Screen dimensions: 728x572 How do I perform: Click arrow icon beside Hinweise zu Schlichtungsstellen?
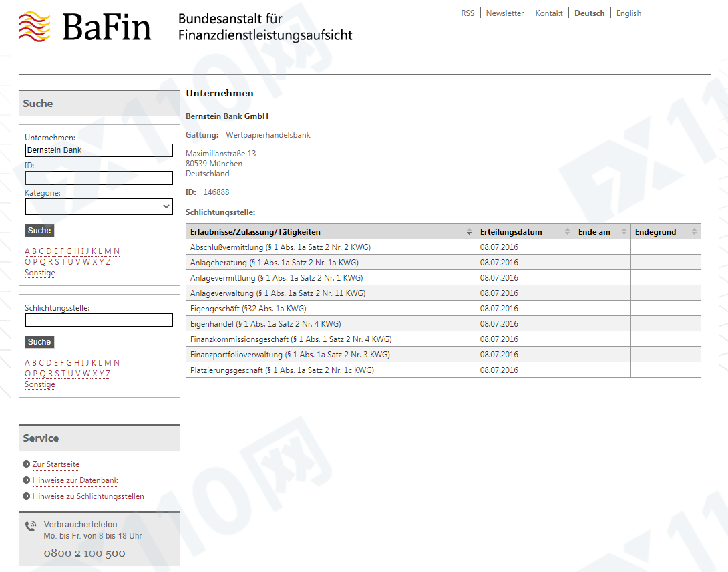27,496
